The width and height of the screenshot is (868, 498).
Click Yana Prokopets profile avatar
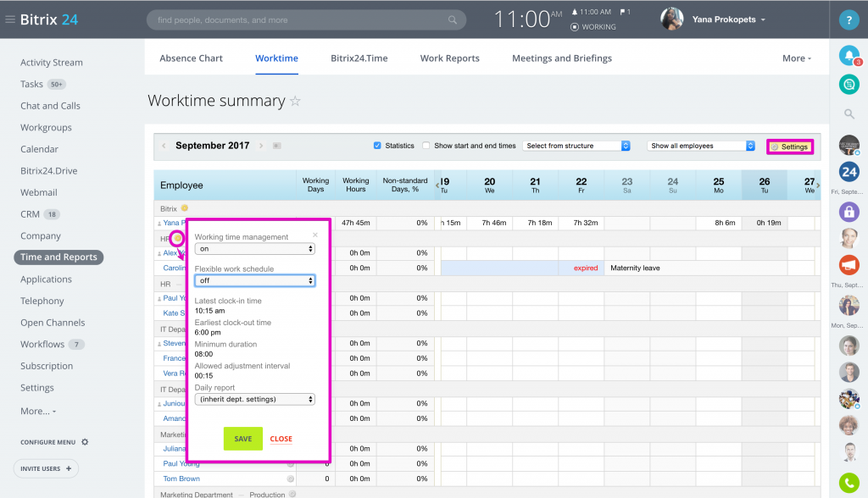671,19
